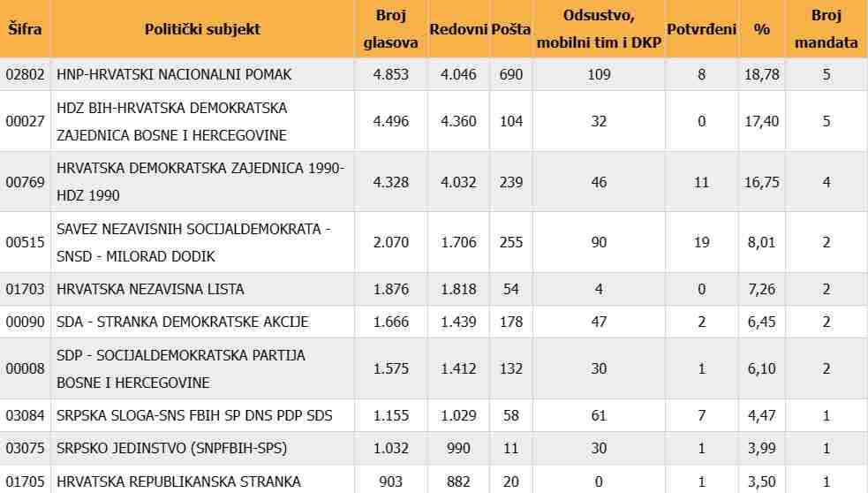Click the Broj glasova column header
This screenshot has height=493, width=868.
tap(389, 29)
